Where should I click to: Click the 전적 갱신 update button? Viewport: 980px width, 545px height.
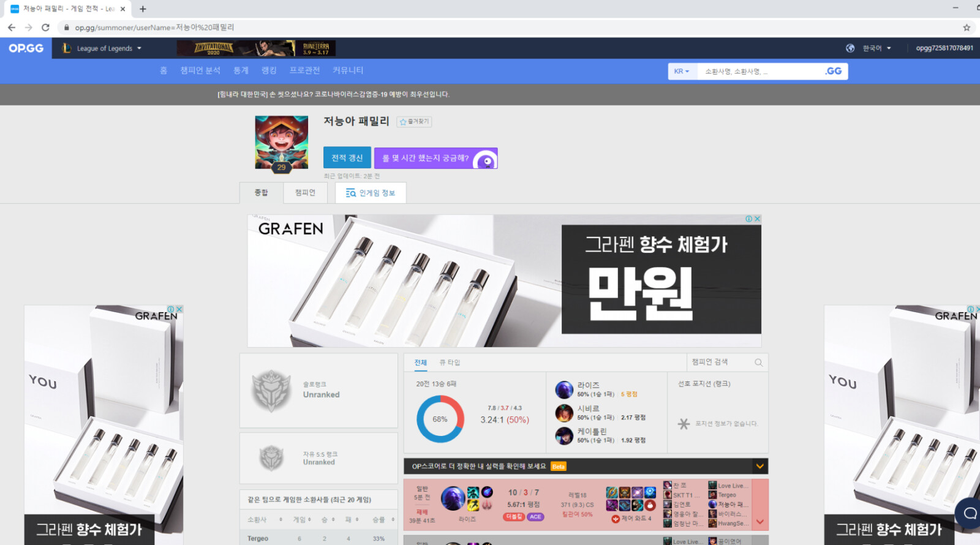tap(347, 158)
